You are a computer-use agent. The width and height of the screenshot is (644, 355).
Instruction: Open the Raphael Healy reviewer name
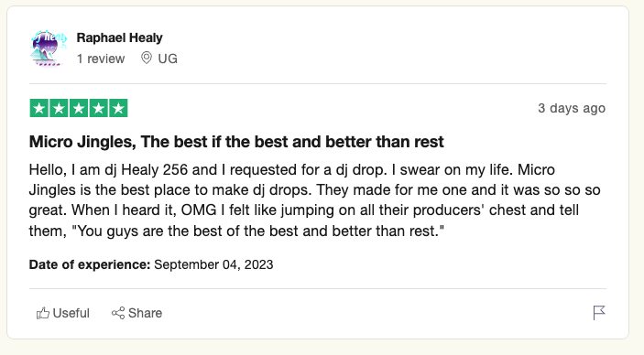[x=119, y=38]
